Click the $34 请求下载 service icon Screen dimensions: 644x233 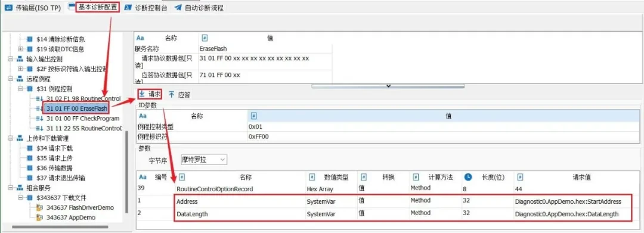tap(30, 148)
